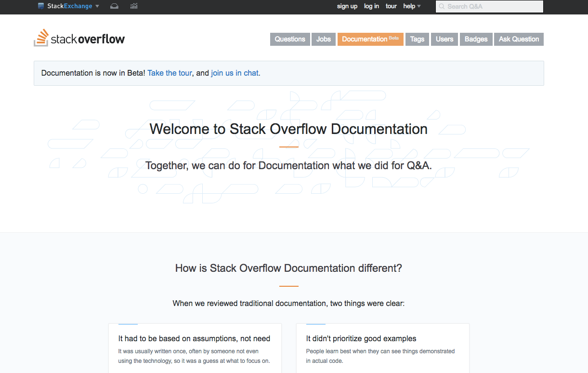
Task: Open the Questions tab
Action: pyautogui.click(x=290, y=39)
